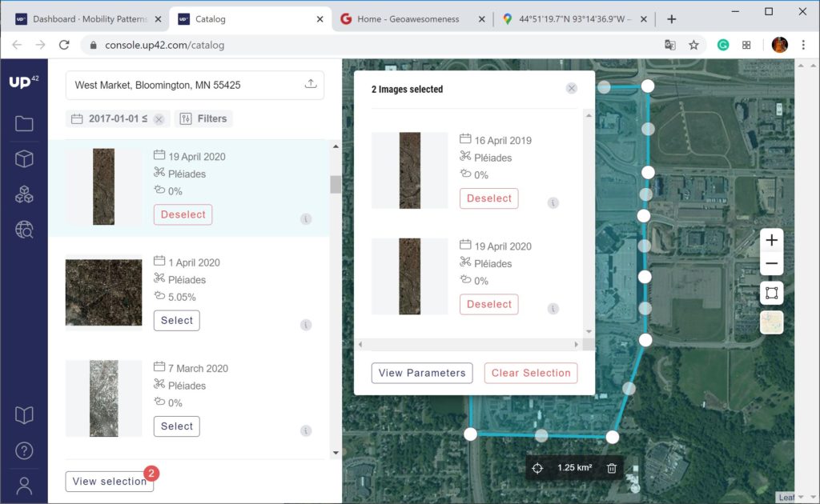Deselect 16 April 2019 image in popup
This screenshot has height=504, width=820.
489,198
